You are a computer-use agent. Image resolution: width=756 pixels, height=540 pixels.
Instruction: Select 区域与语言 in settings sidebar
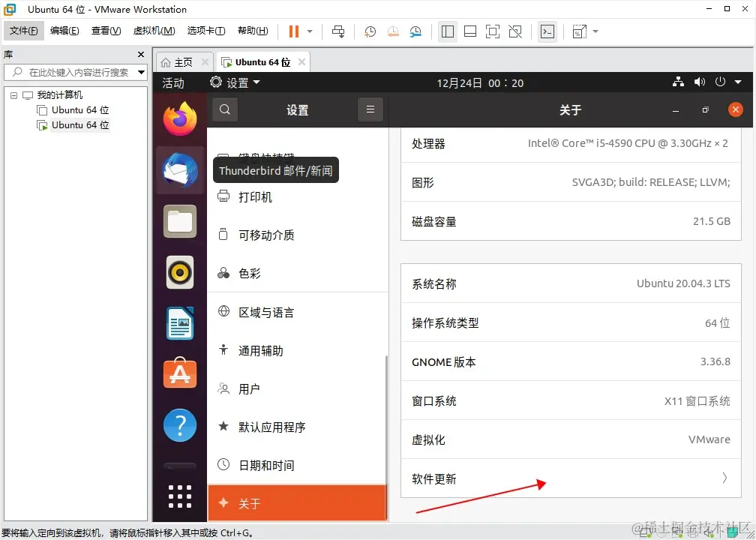[298, 312]
